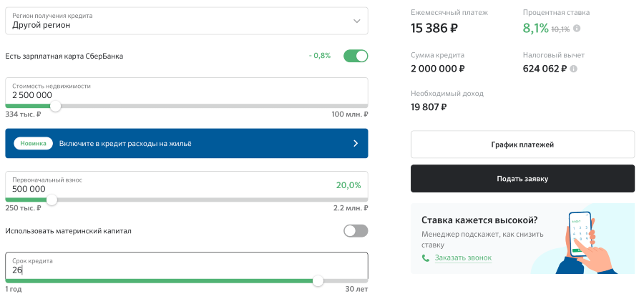Image resolution: width=644 pixels, height=299 pixels.
Task: Click info icon next to interest rate
Action: (577, 29)
